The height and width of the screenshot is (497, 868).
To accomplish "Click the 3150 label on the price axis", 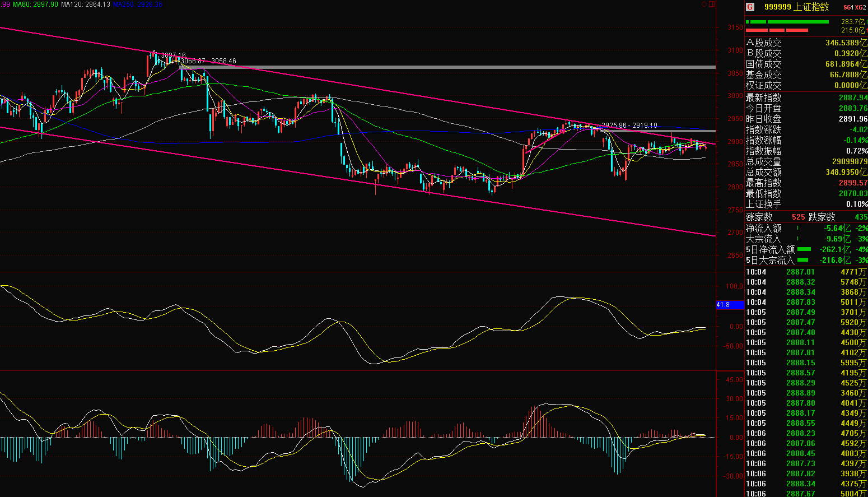I will pos(735,27).
